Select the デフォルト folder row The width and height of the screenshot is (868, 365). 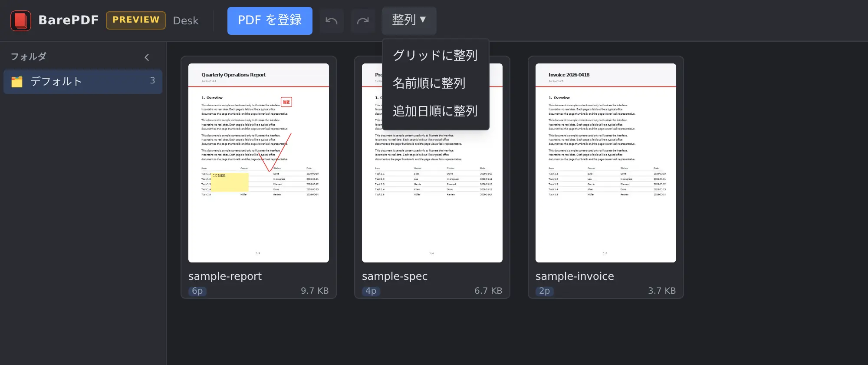(83, 82)
